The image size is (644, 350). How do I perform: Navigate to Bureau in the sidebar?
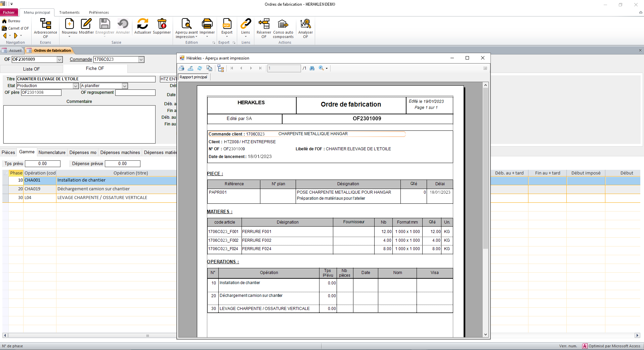(x=12, y=21)
